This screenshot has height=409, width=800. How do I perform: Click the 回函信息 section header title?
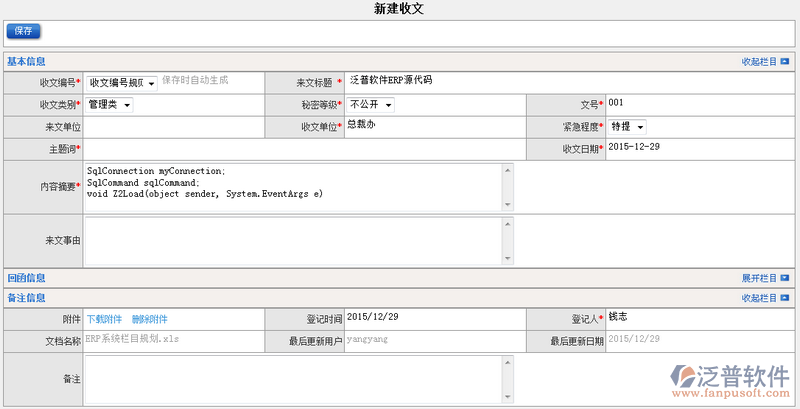point(26,278)
